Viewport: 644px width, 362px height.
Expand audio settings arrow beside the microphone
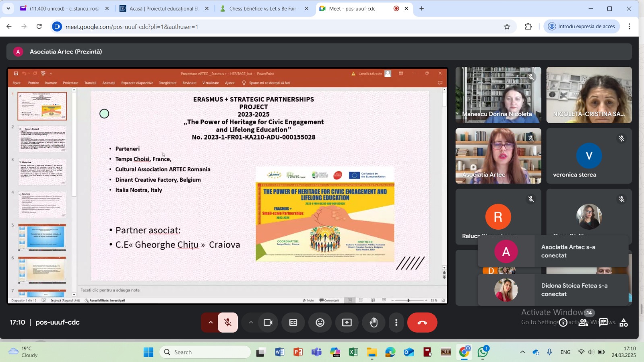coord(210,323)
